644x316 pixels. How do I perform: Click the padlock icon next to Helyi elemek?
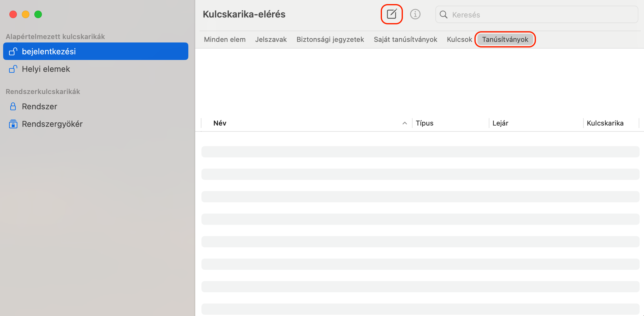click(13, 69)
